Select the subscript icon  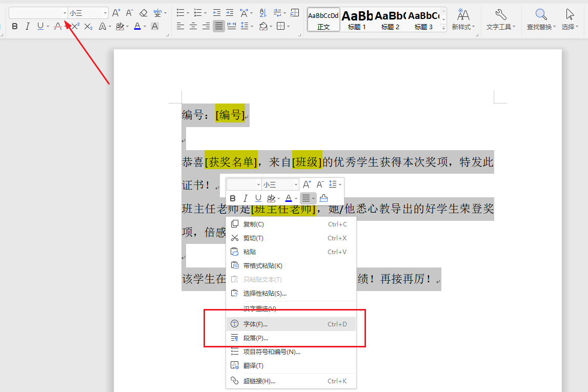tap(88, 26)
